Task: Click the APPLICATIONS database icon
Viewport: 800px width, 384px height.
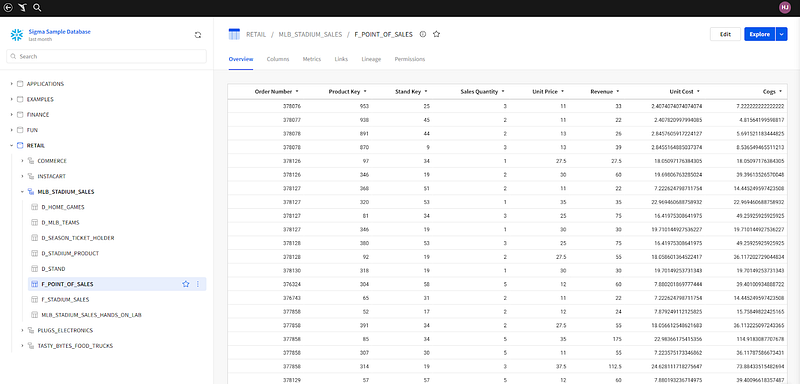Action: [20, 84]
